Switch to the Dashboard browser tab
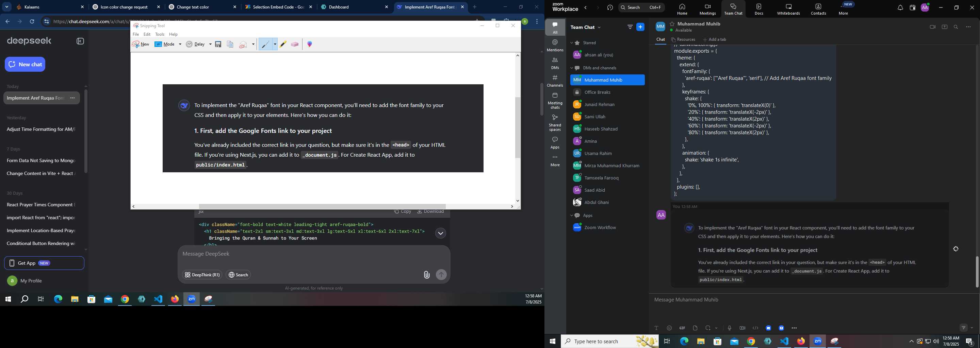The image size is (980, 348). pos(355,7)
